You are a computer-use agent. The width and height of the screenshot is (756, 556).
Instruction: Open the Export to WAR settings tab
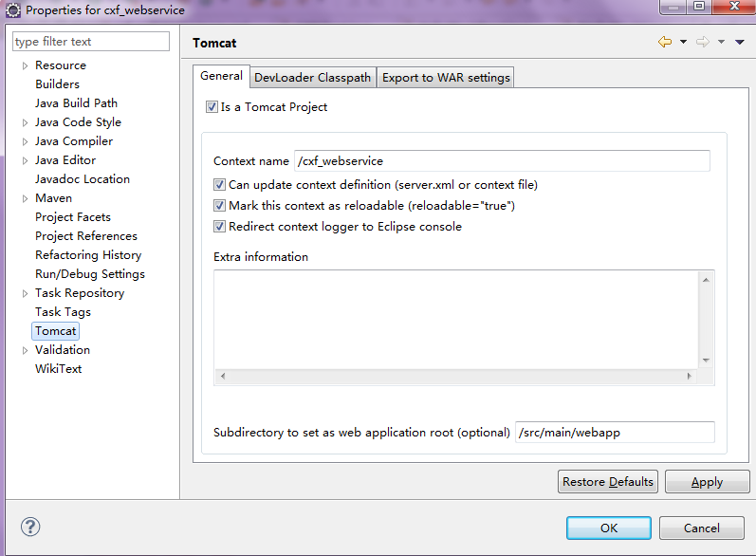[446, 78]
